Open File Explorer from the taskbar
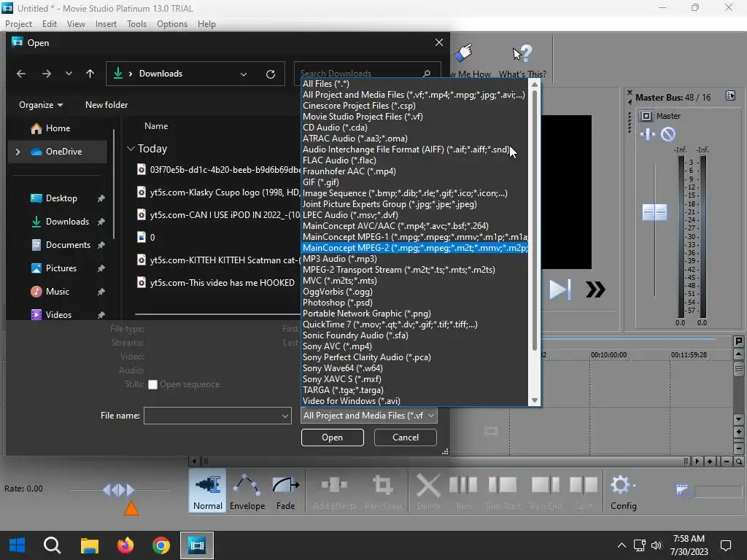Screen dimensions: 747x560 point(89,545)
